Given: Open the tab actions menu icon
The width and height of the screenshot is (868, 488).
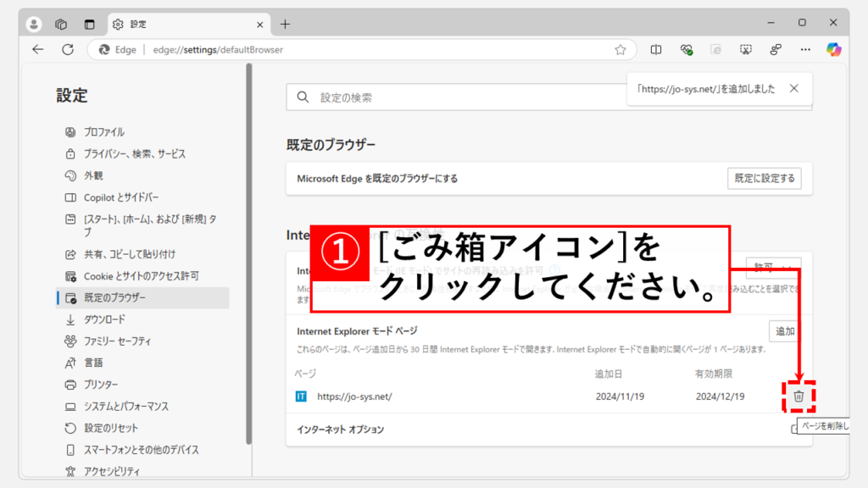Looking at the screenshot, I should [89, 24].
